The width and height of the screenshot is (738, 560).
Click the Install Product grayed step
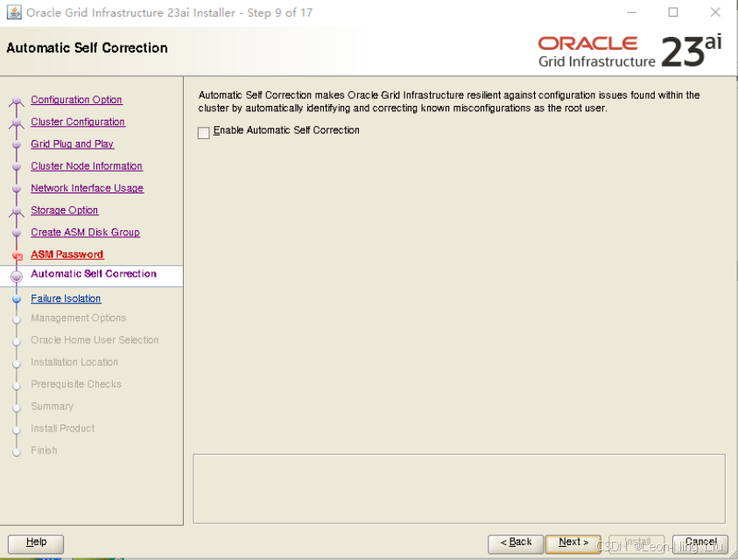[63, 429]
